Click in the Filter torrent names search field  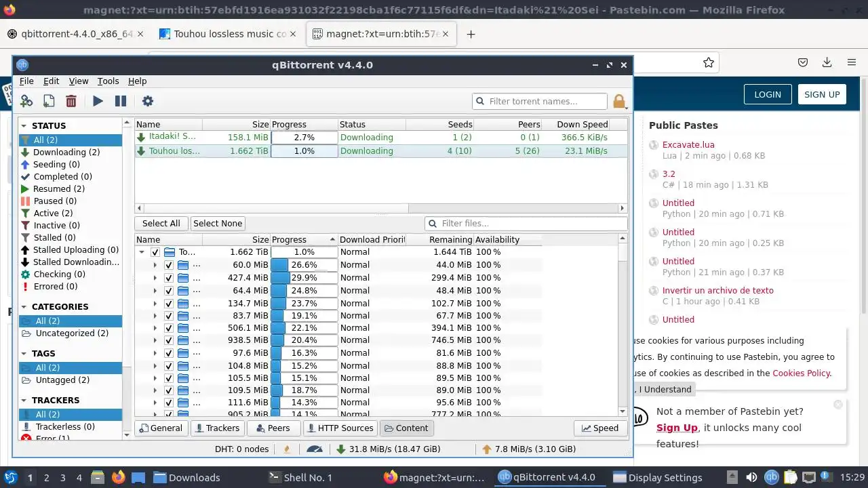[540, 102]
